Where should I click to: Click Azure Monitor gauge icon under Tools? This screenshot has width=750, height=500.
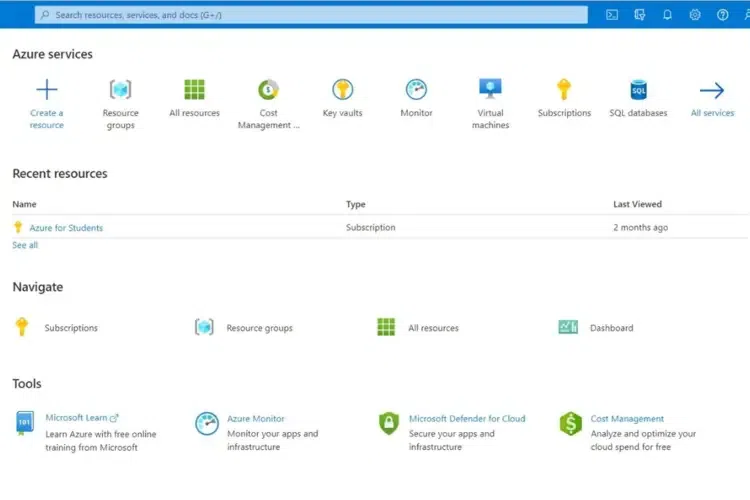point(207,423)
